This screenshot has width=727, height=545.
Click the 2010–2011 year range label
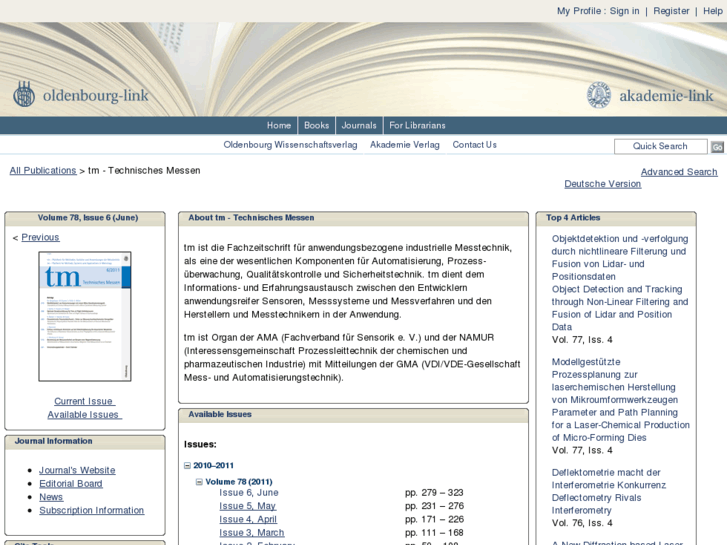pos(213,465)
